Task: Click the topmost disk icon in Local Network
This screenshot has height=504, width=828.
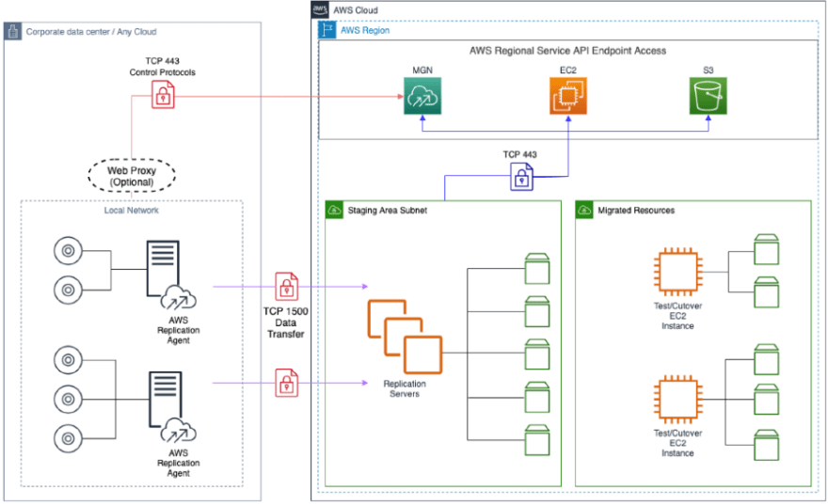Action: [x=68, y=251]
